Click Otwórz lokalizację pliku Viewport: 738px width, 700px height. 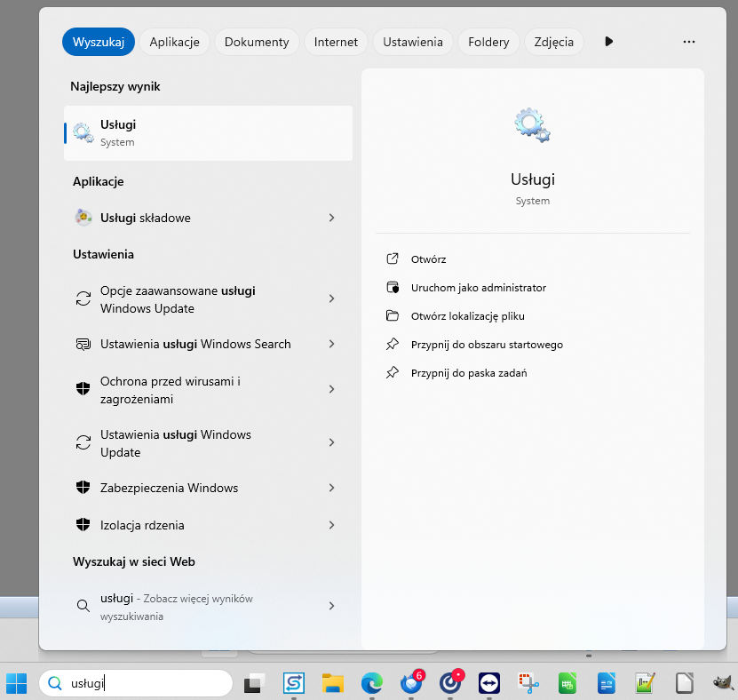click(473, 316)
